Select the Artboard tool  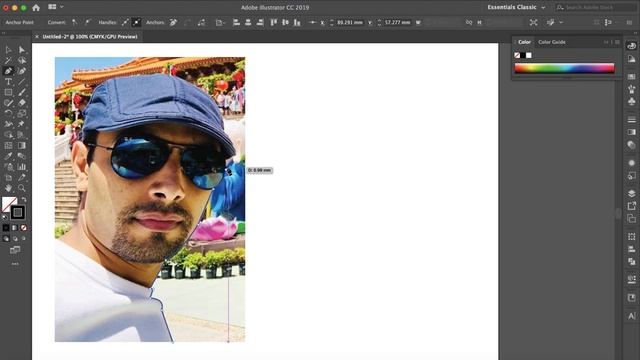click(8, 178)
